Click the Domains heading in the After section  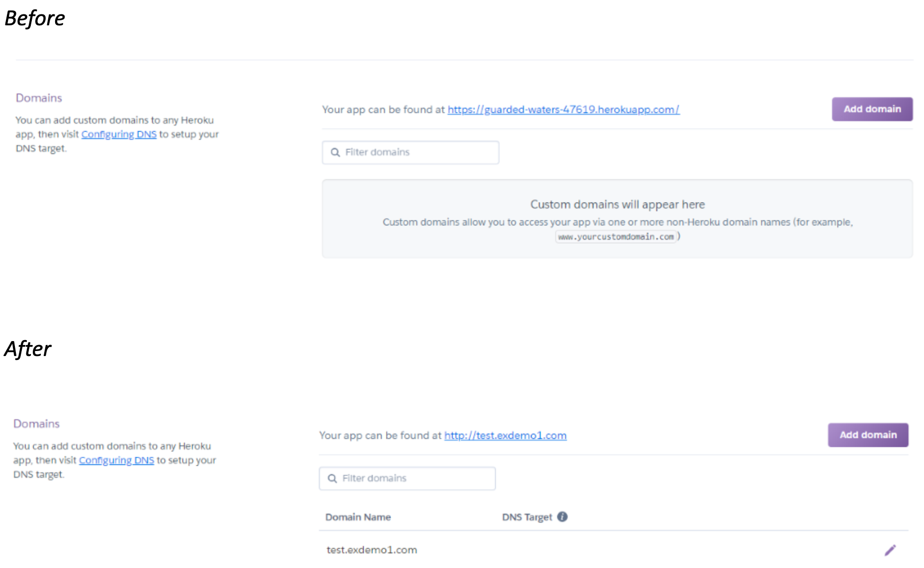(36, 424)
